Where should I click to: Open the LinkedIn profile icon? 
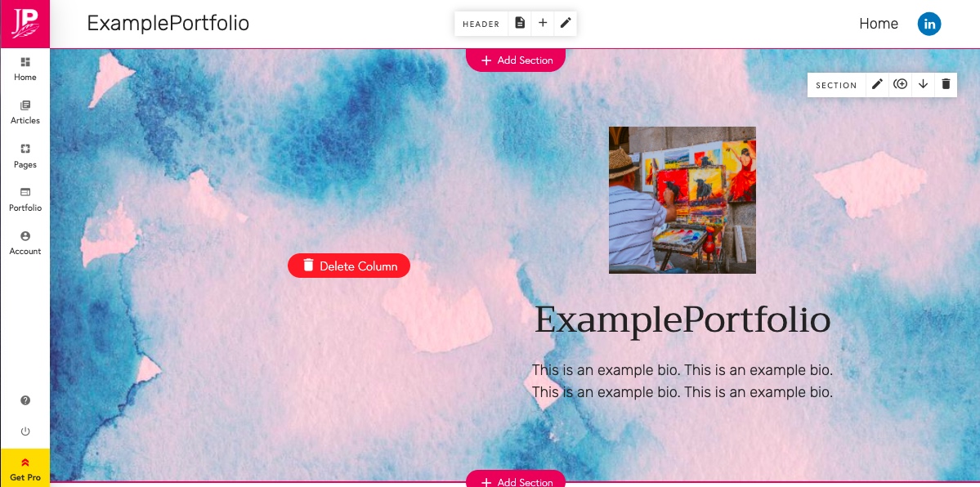pyautogui.click(x=929, y=24)
